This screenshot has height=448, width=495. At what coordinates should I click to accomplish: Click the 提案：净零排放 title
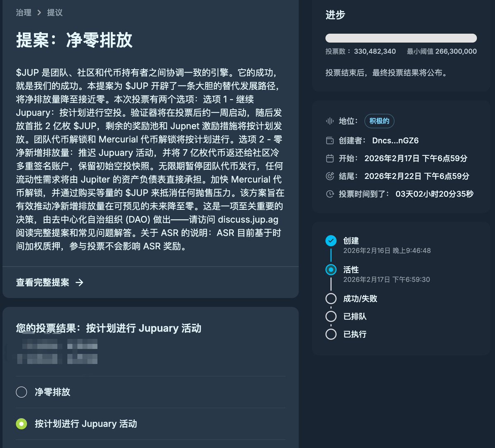pos(74,40)
